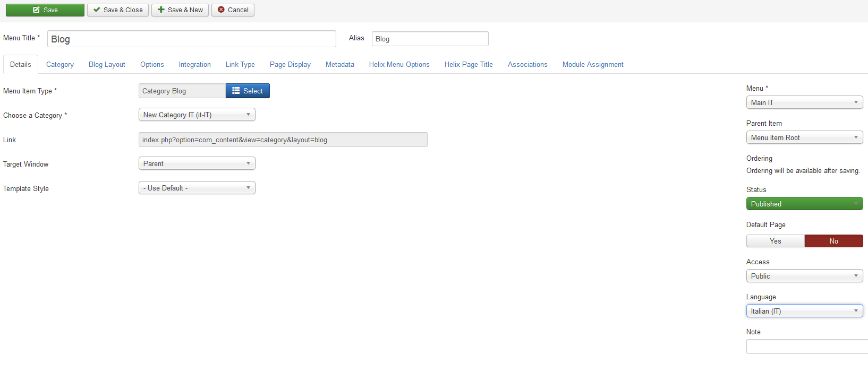Click into the Note text field
Screen dimensions: 868x372
click(806, 347)
